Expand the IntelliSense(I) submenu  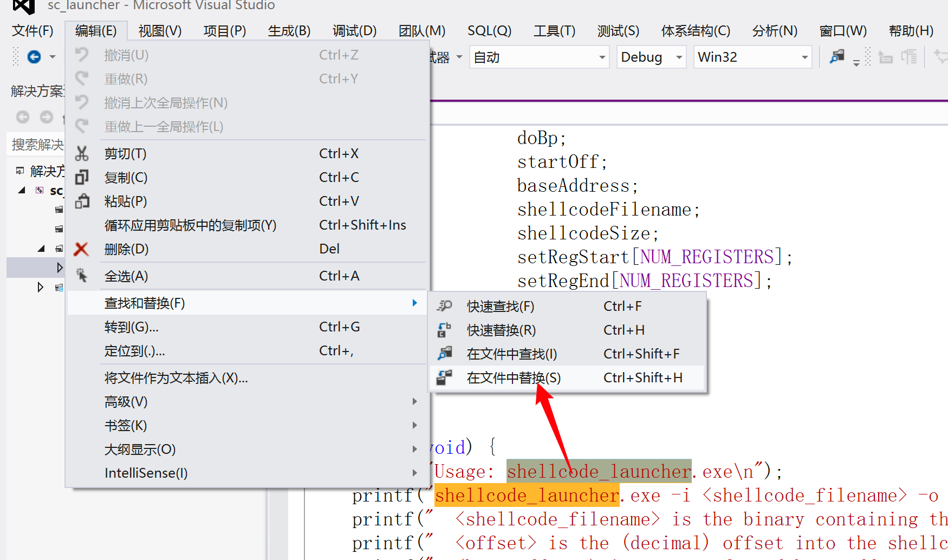tap(247, 473)
